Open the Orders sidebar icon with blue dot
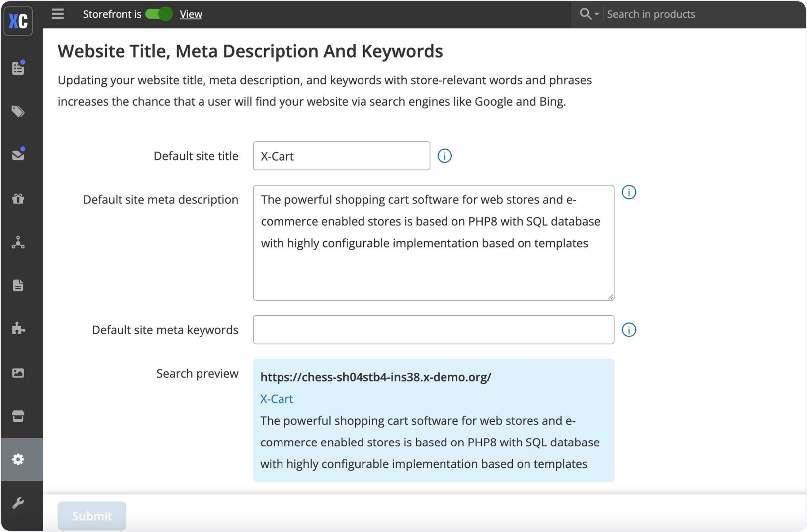Image resolution: width=807 pixels, height=532 pixels. [18, 68]
